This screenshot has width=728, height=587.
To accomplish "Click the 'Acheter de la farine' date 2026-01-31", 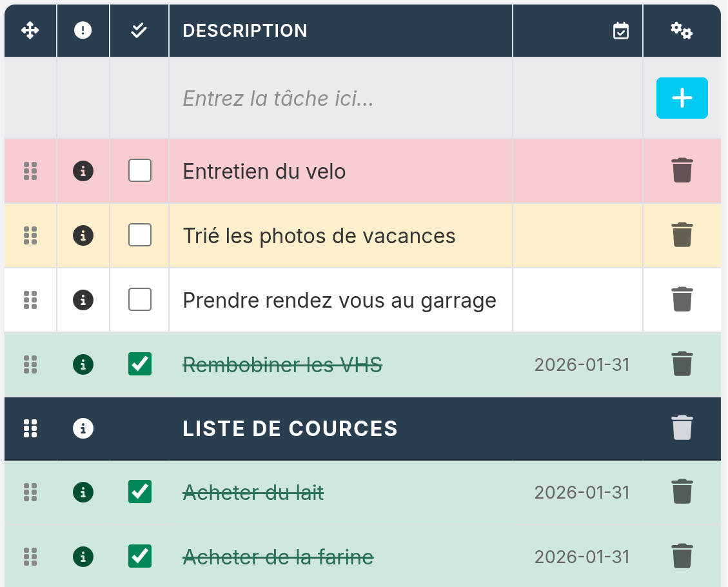I will pyautogui.click(x=582, y=557).
